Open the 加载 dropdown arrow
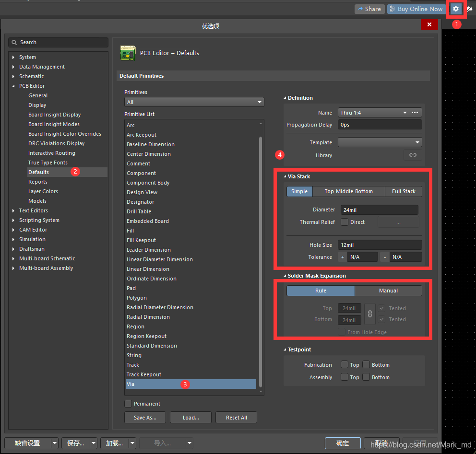This screenshot has width=476, height=454. (x=132, y=443)
